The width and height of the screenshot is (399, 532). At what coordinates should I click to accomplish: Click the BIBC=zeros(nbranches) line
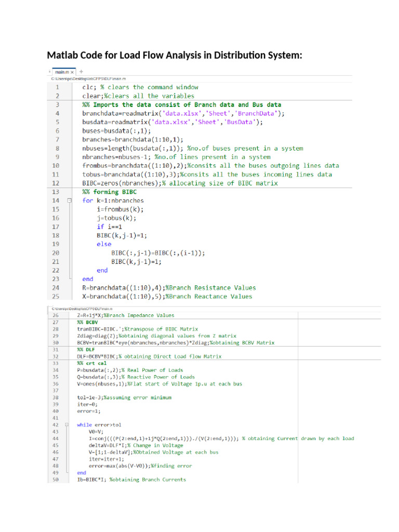180,183
